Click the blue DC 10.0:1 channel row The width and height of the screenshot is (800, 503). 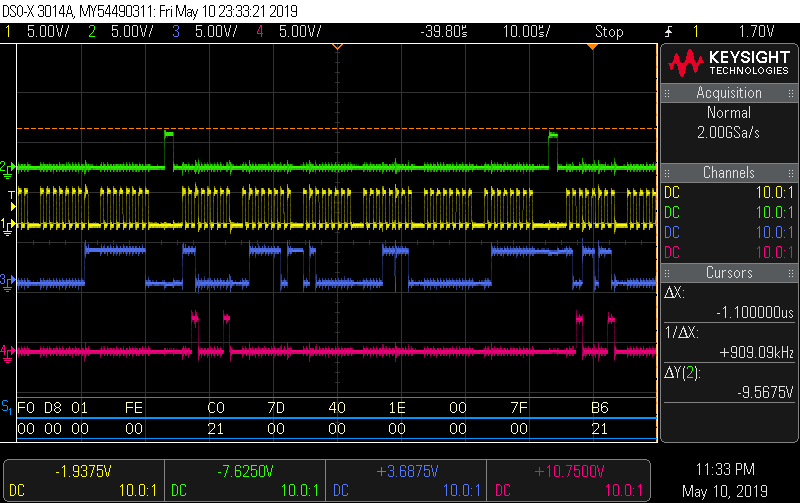coord(729,233)
